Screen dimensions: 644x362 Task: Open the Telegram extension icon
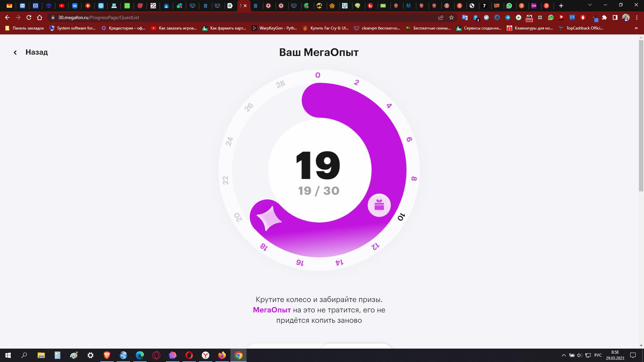pos(508,17)
